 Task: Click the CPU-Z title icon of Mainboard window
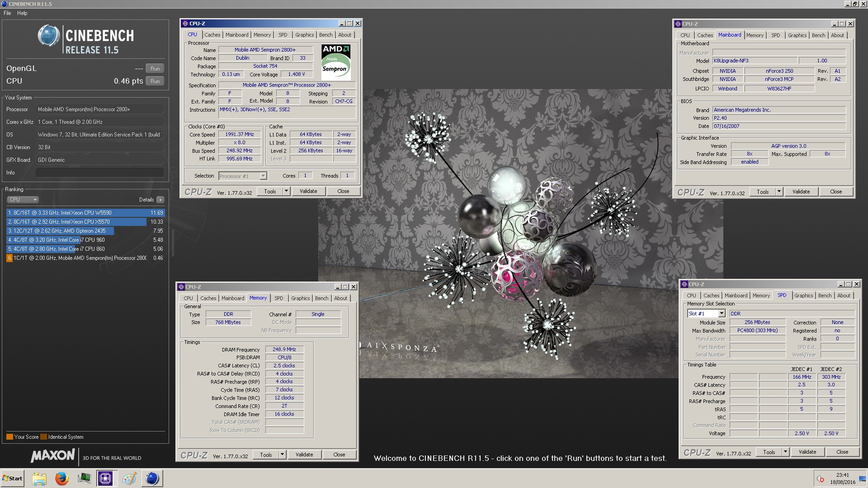coord(678,24)
